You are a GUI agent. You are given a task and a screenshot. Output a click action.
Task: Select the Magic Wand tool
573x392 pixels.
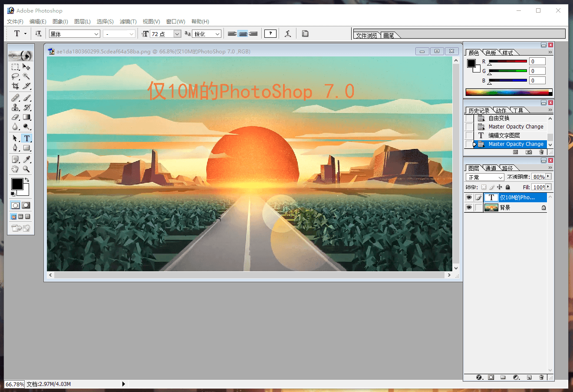pos(26,76)
